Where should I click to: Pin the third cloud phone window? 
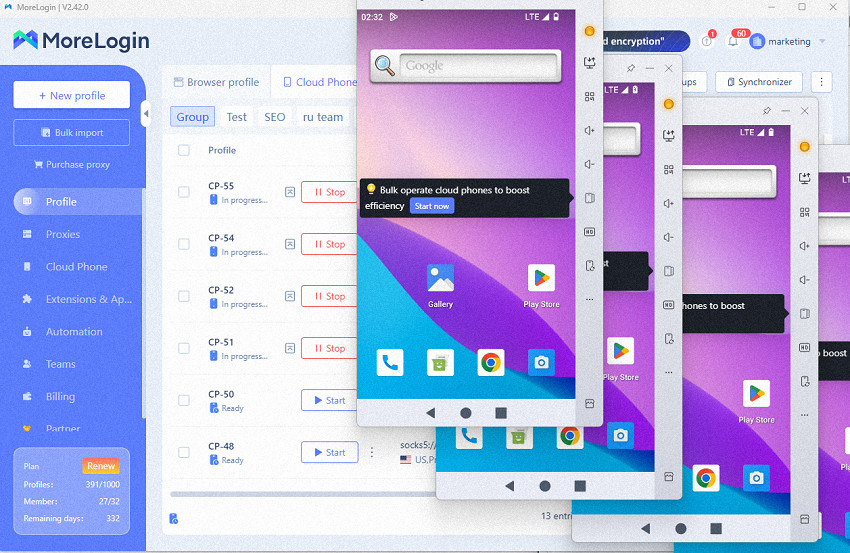767,111
